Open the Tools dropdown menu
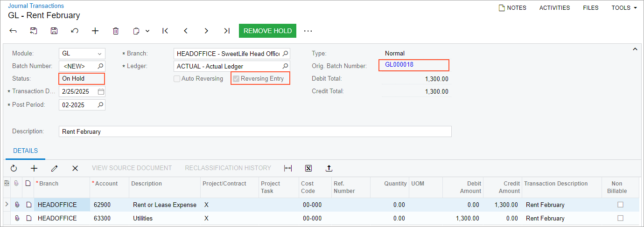This screenshot has height=227, width=644. point(624,8)
